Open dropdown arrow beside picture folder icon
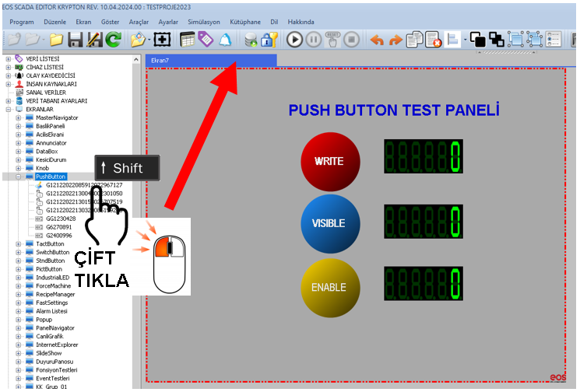 [149, 40]
